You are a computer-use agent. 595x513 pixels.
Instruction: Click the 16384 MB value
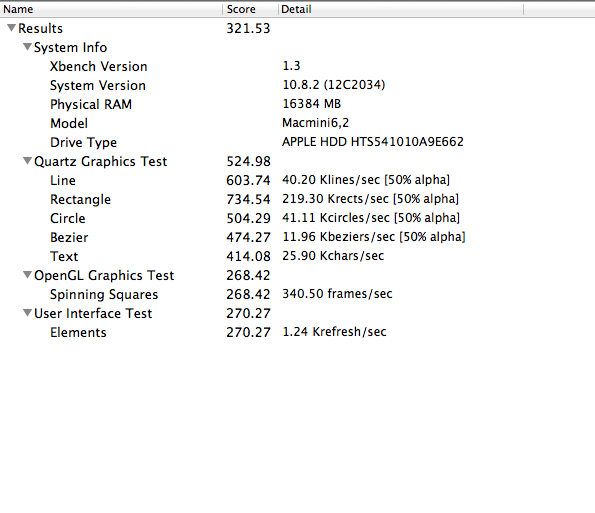pos(312,104)
